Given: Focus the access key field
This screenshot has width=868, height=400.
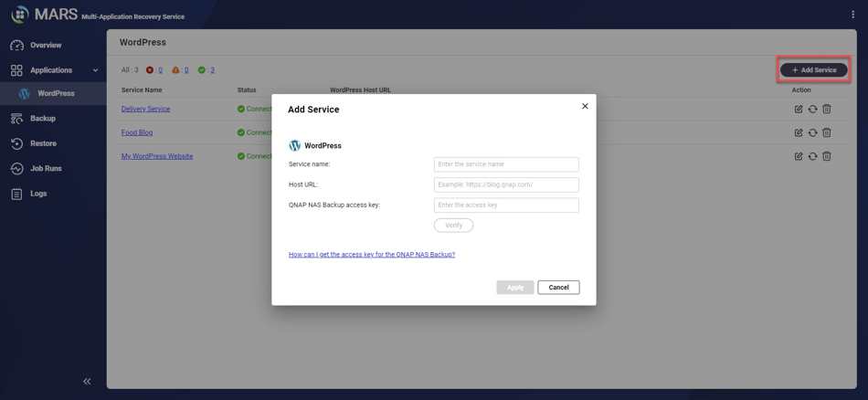Looking at the screenshot, I should pyautogui.click(x=506, y=205).
